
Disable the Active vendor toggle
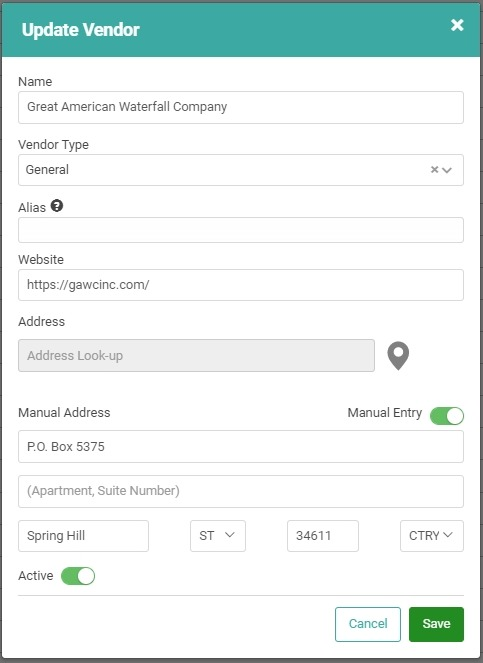(x=78, y=576)
